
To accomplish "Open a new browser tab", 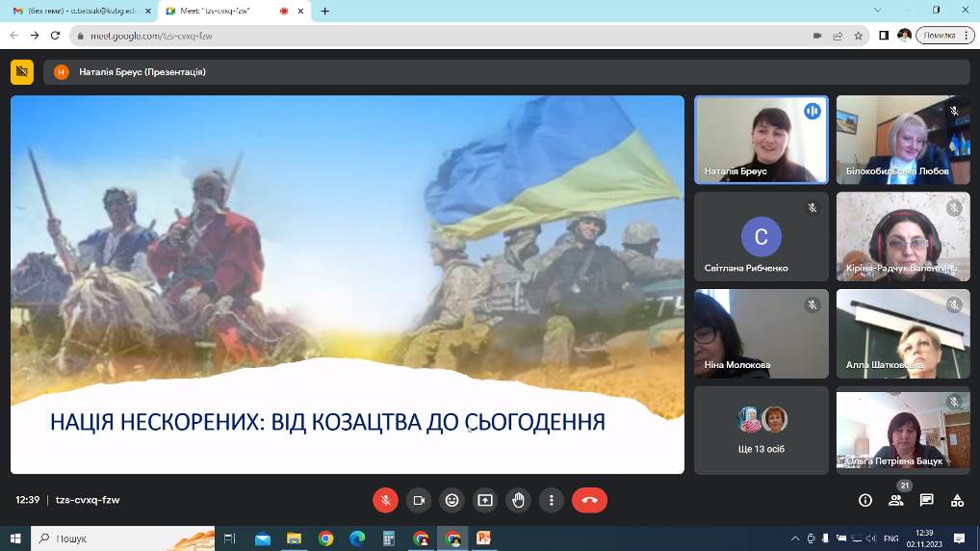I will pos(324,11).
